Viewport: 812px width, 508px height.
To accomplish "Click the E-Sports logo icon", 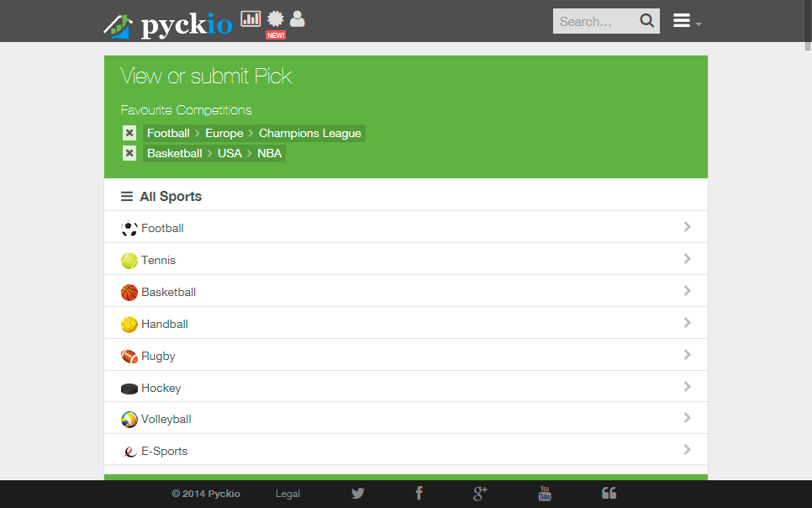I will click(x=129, y=452).
